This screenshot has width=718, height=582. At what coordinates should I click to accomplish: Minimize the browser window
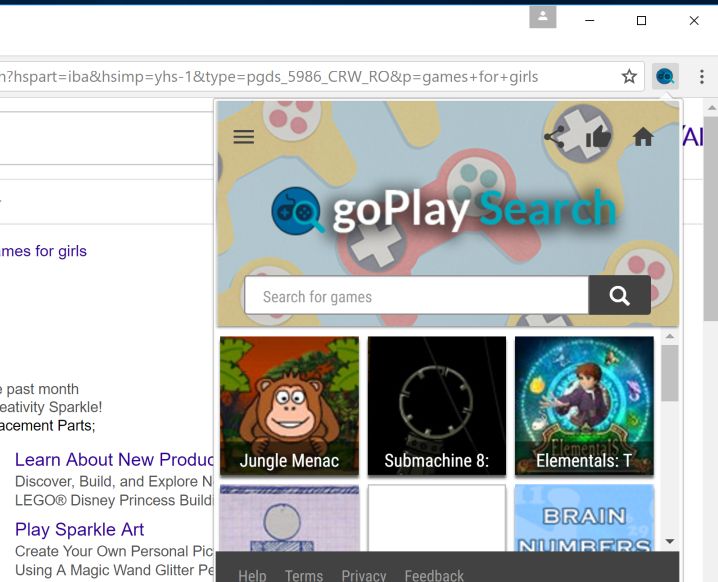tap(590, 21)
